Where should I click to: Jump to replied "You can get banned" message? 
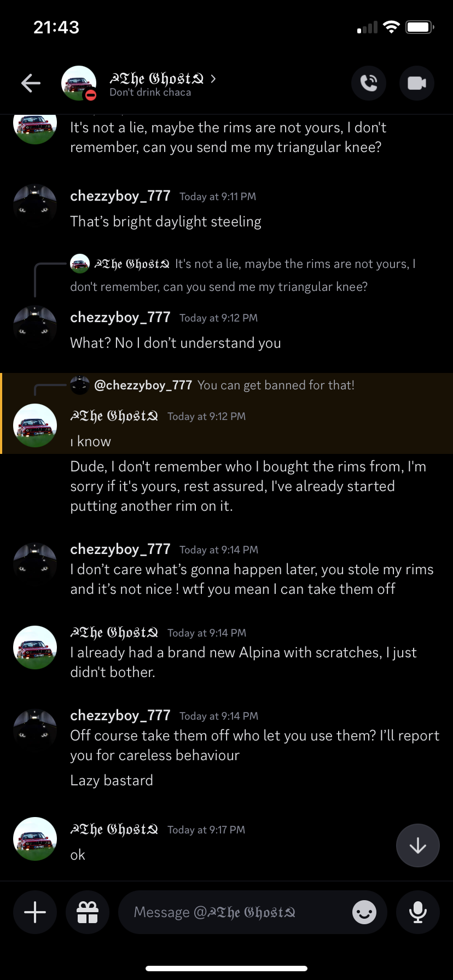pos(276,386)
